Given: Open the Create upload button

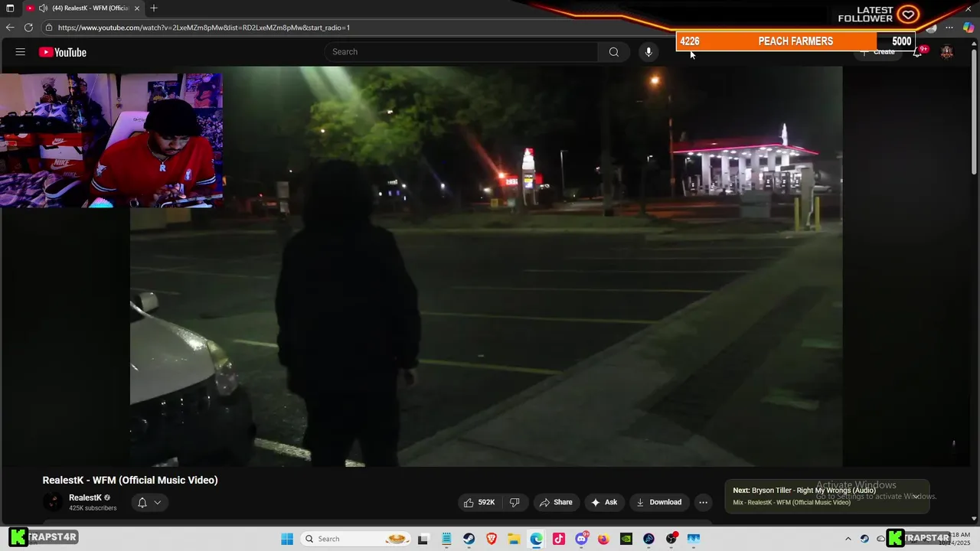Looking at the screenshot, I should pyautogui.click(x=877, y=52).
